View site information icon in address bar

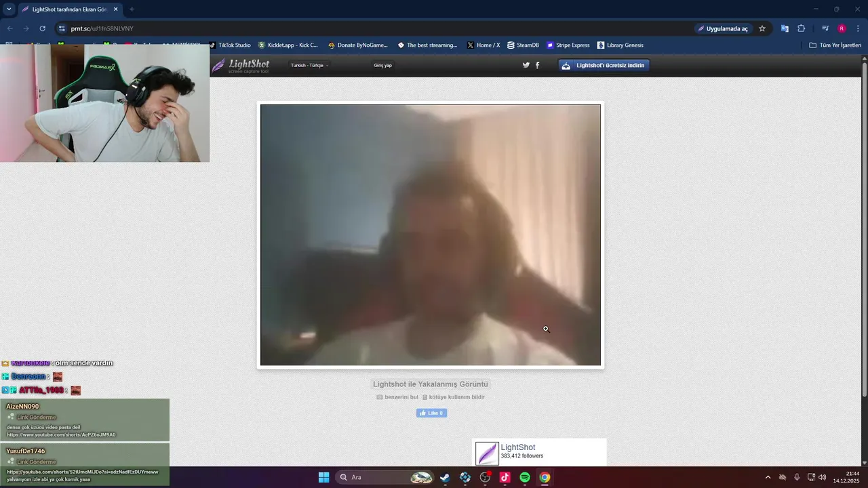(62, 28)
